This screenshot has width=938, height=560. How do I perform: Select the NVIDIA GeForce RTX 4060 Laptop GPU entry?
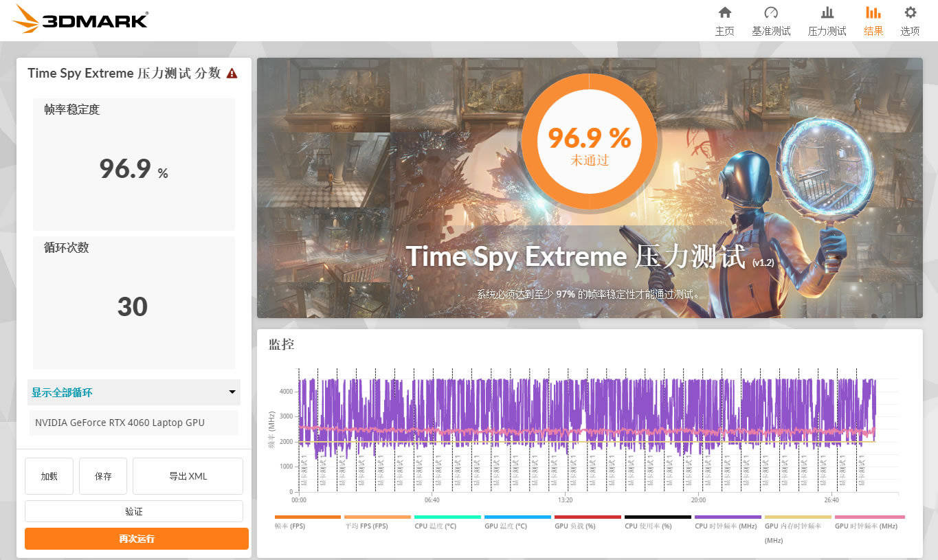coord(133,423)
